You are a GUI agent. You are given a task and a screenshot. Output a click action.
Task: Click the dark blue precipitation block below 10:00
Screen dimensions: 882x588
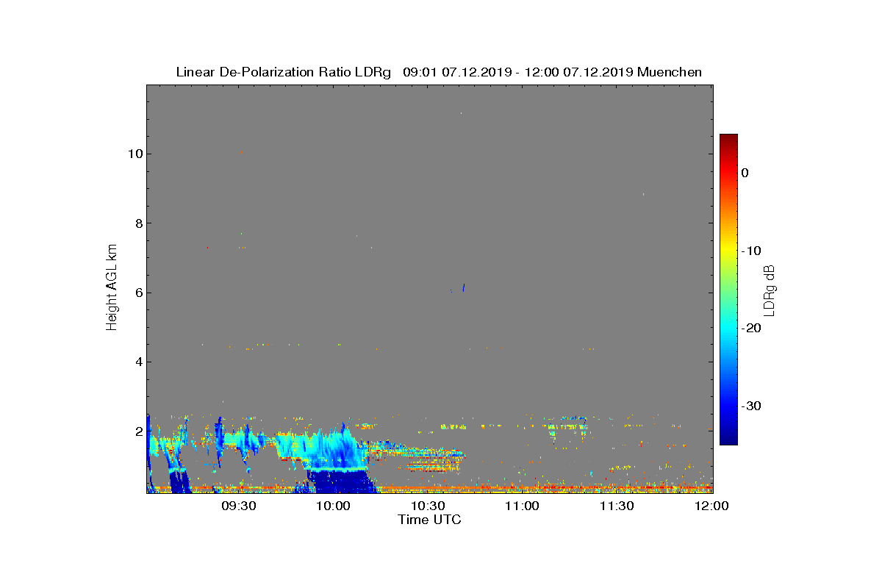[x=340, y=481]
